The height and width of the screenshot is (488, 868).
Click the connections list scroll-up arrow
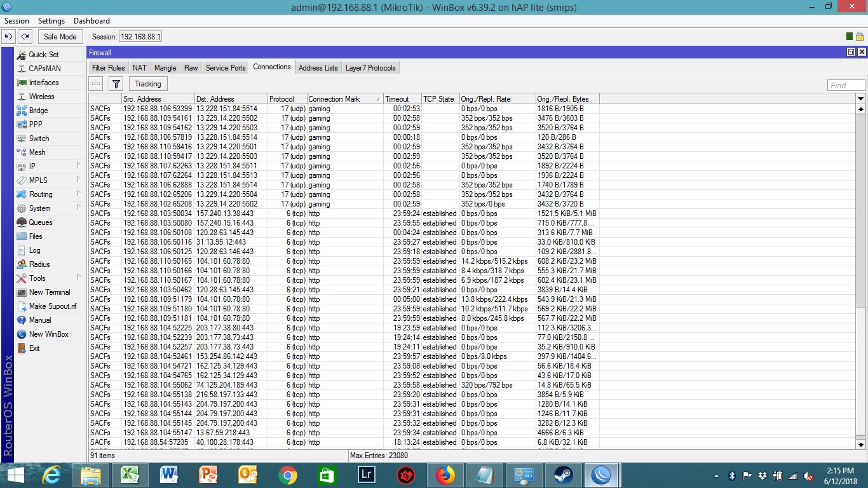tap(861, 109)
